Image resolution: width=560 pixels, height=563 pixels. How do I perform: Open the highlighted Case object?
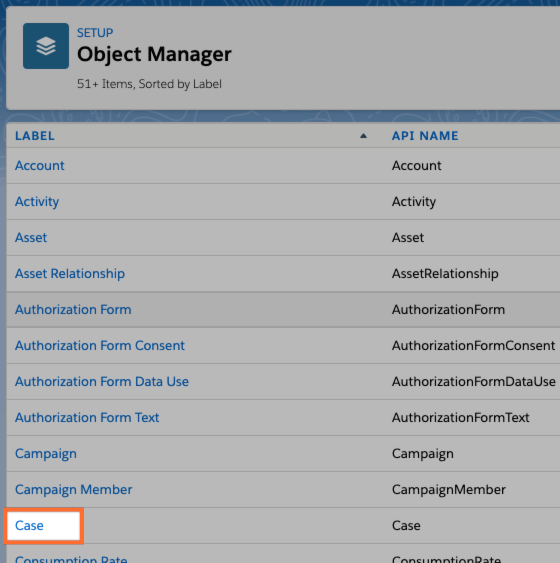(29, 526)
